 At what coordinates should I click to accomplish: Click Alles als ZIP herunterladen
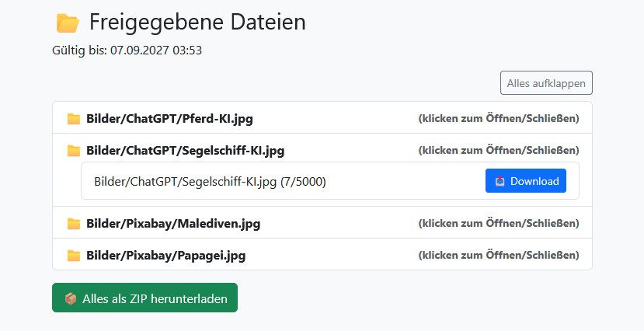click(144, 298)
